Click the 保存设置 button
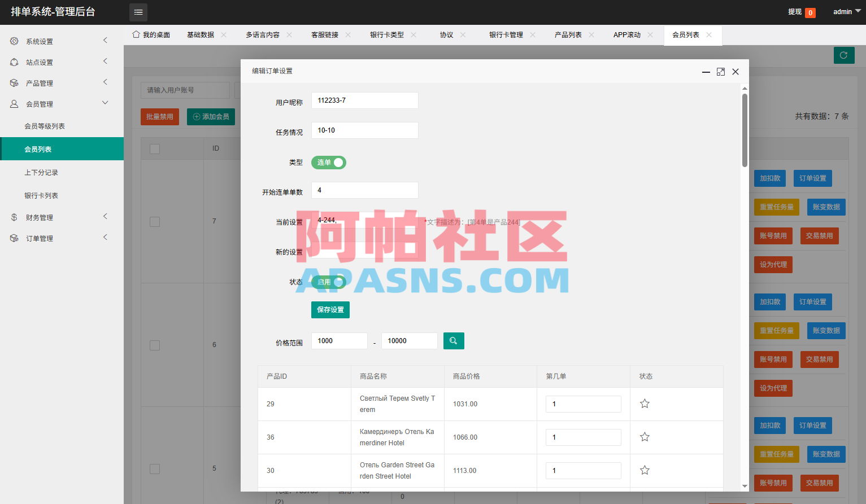The width and height of the screenshot is (866, 504). click(x=330, y=310)
